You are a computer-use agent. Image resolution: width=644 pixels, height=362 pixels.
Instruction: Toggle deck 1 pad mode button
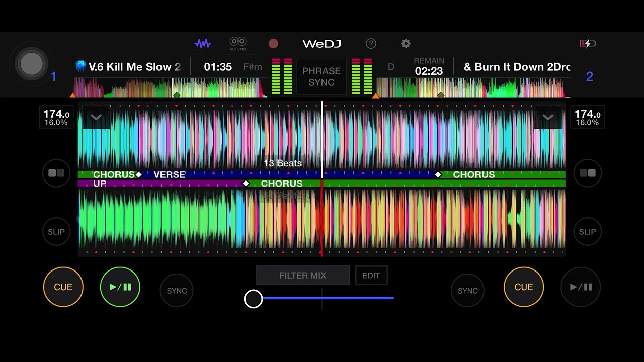[56, 173]
